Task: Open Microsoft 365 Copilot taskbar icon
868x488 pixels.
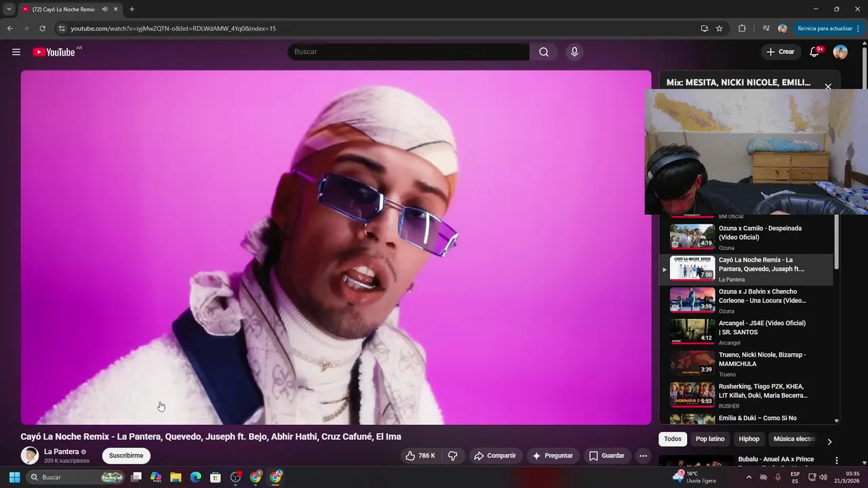Action: click(156, 477)
